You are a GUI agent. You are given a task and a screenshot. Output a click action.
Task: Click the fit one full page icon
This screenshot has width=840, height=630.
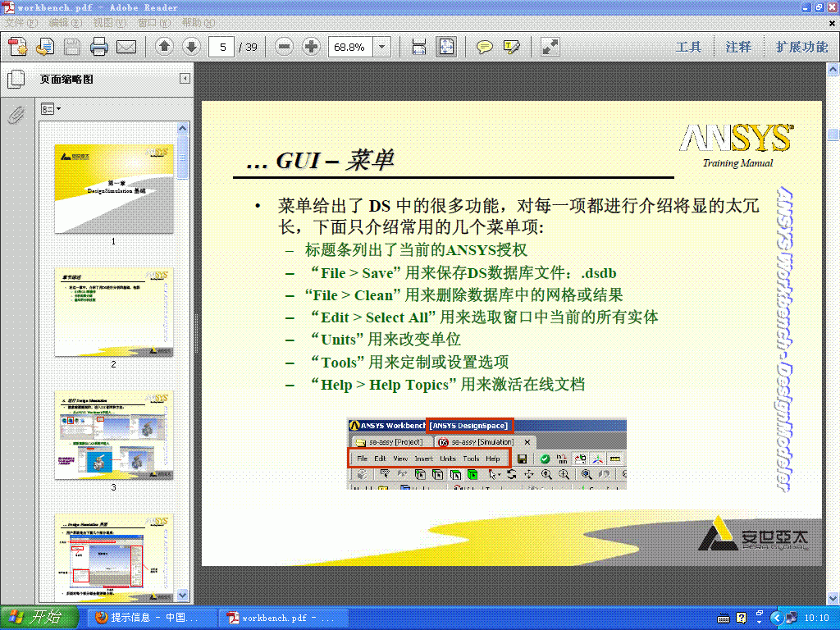(x=445, y=47)
